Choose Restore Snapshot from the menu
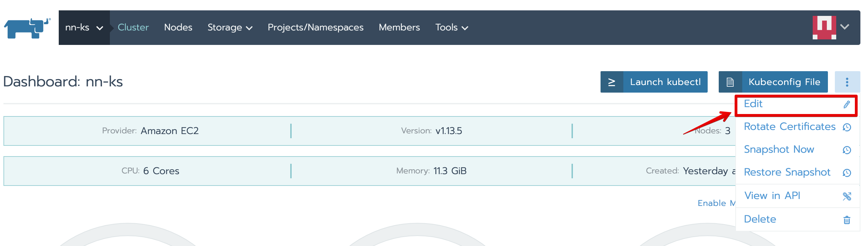This screenshot has height=246, width=868. coord(787,172)
